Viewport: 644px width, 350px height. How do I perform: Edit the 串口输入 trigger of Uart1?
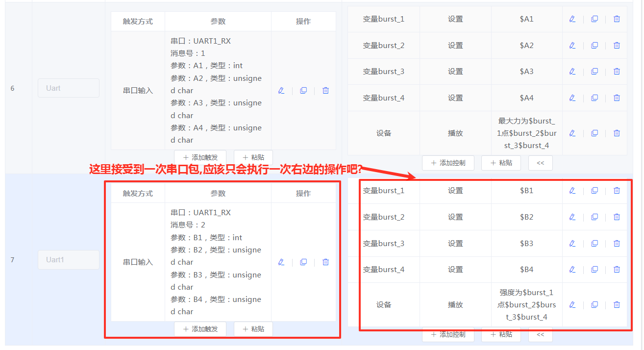(x=281, y=262)
